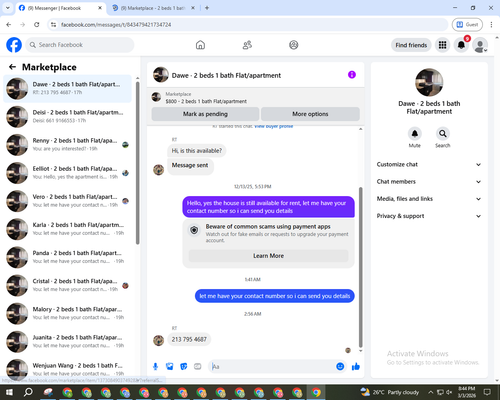Click the shield icon in scam warning

click(x=194, y=230)
